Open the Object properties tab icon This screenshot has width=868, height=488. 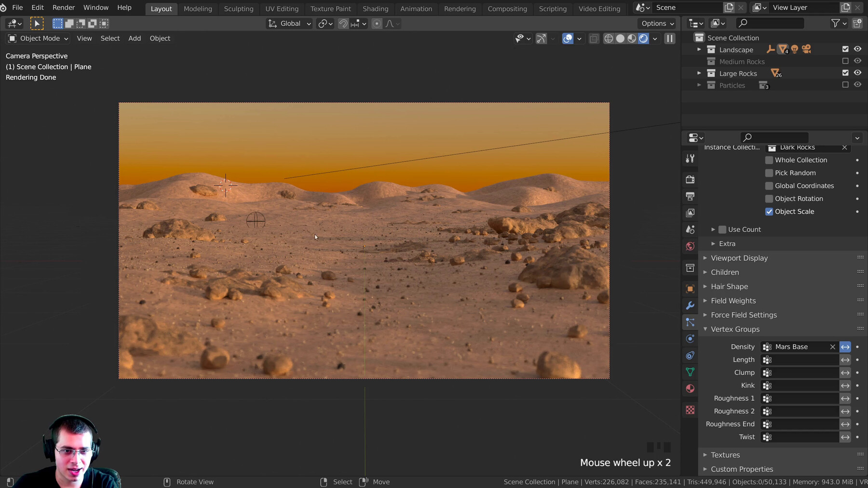tap(690, 289)
